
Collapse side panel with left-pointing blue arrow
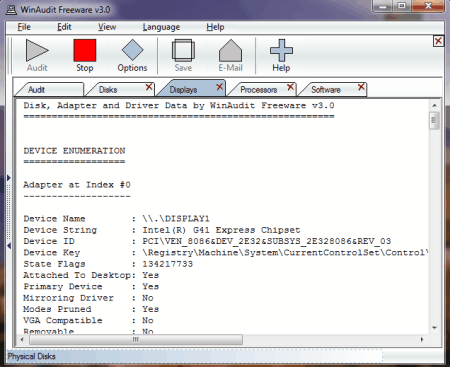(9, 246)
